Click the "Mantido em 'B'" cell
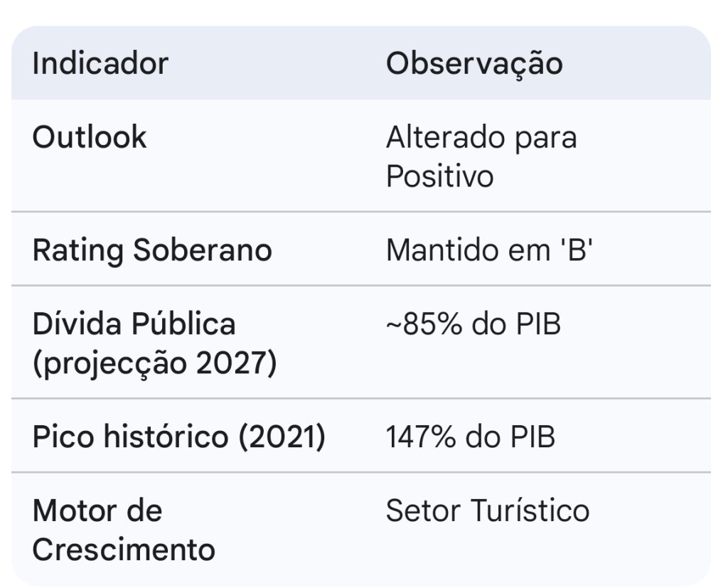The image size is (728, 588). 489,250
